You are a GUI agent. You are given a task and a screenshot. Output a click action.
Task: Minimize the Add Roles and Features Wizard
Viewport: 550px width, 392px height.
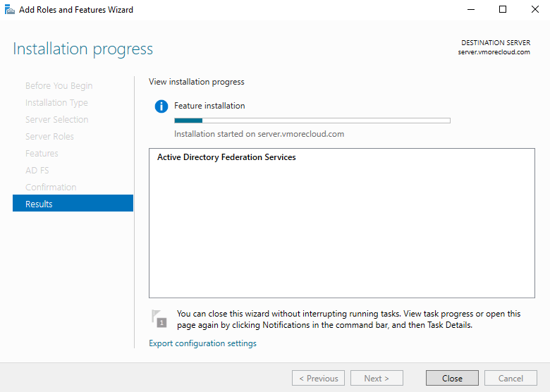471,9
